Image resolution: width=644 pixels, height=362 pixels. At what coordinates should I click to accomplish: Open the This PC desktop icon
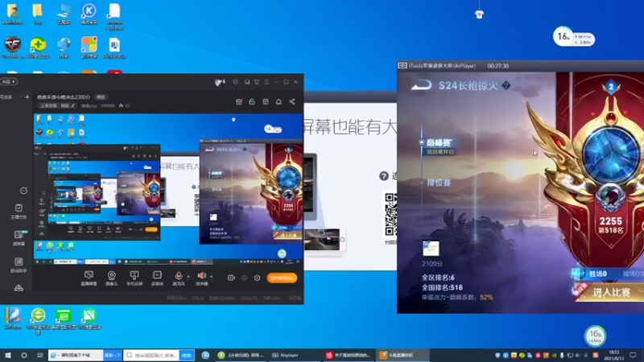point(64,14)
